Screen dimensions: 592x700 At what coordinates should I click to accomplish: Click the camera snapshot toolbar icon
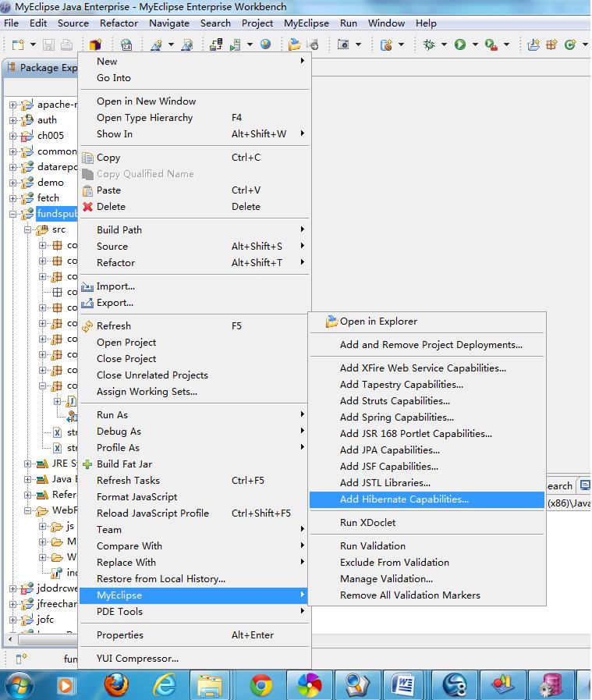click(x=343, y=44)
